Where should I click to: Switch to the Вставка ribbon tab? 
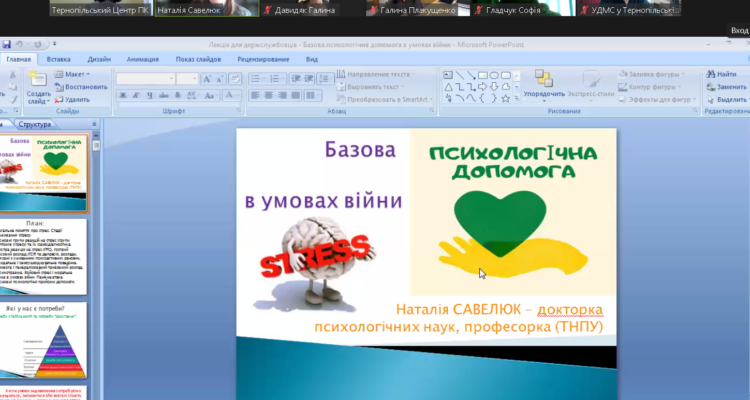pyautogui.click(x=59, y=60)
